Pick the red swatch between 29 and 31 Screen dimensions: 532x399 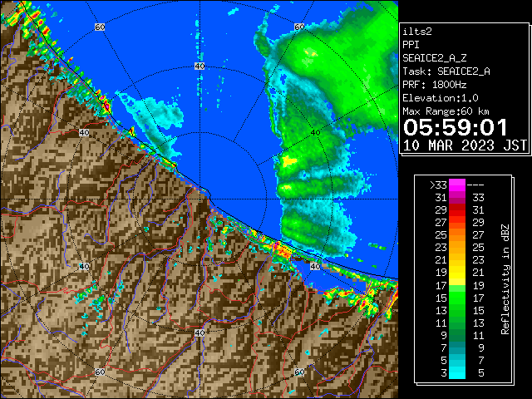457,210
